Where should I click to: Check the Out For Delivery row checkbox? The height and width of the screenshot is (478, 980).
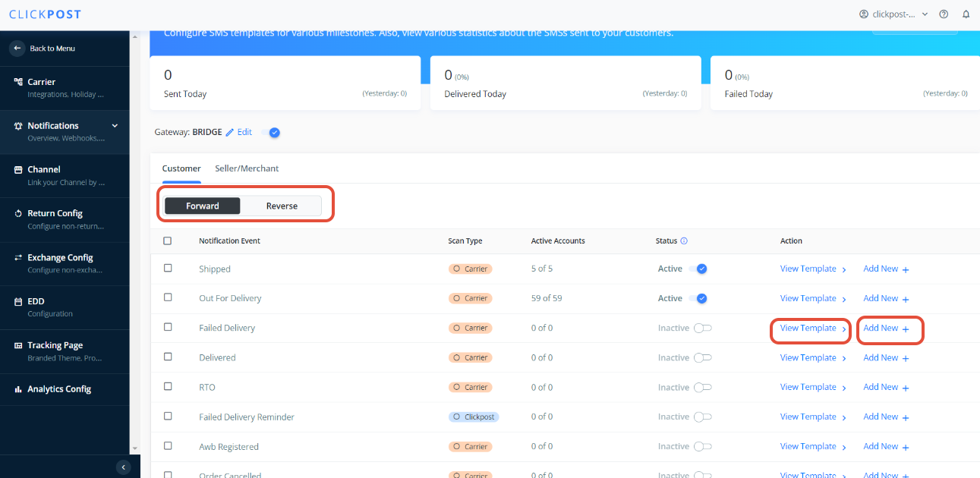click(x=168, y=297)
